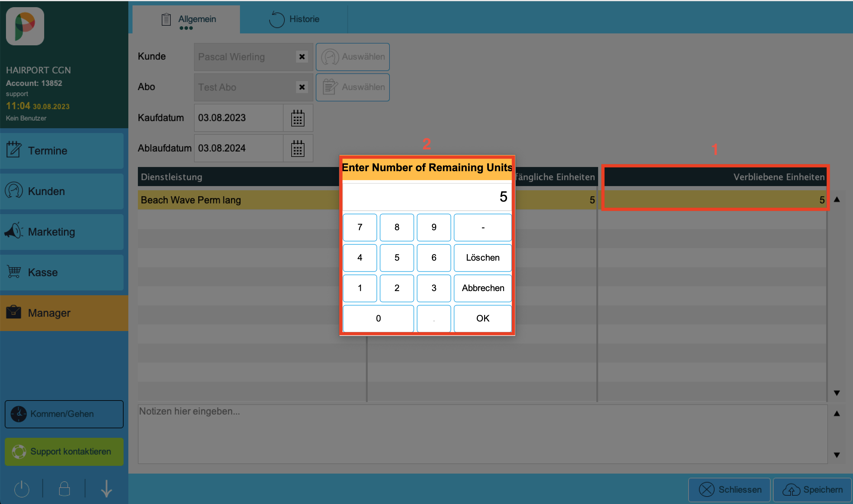Image resolution: width=853 pixels, height=504 pixels.
Task: Tap the minus key on keypad
Action: (483, 227)
